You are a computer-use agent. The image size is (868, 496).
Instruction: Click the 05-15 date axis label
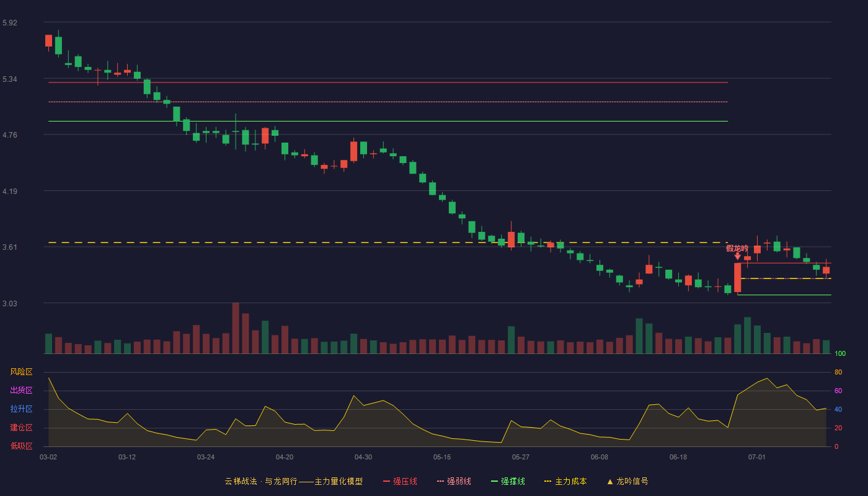point(442,457)
